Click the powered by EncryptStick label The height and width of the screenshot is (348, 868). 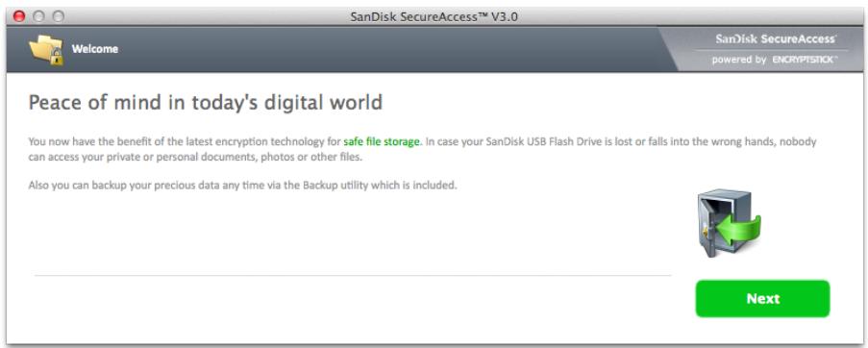pyautogui.click(x=775, y=60)
